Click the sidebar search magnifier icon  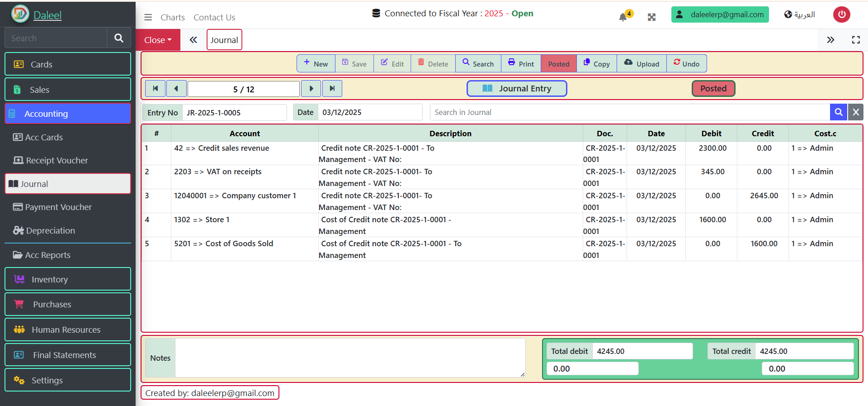point(118,38)
